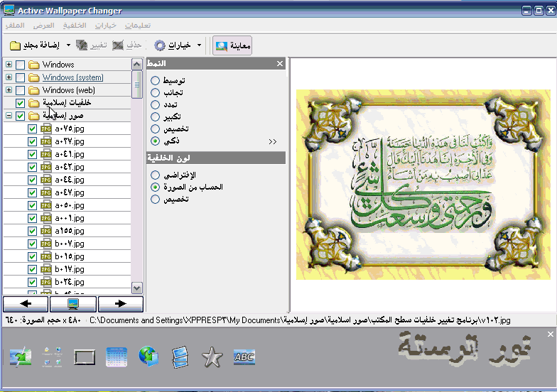Open the العرض menu
Screen dimensions: 557x392
pyautogui.click(x=44, y=26)
